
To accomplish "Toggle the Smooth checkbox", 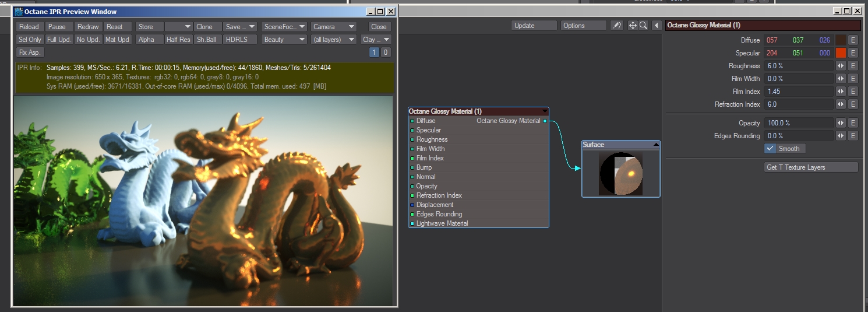I will [770, 149].
